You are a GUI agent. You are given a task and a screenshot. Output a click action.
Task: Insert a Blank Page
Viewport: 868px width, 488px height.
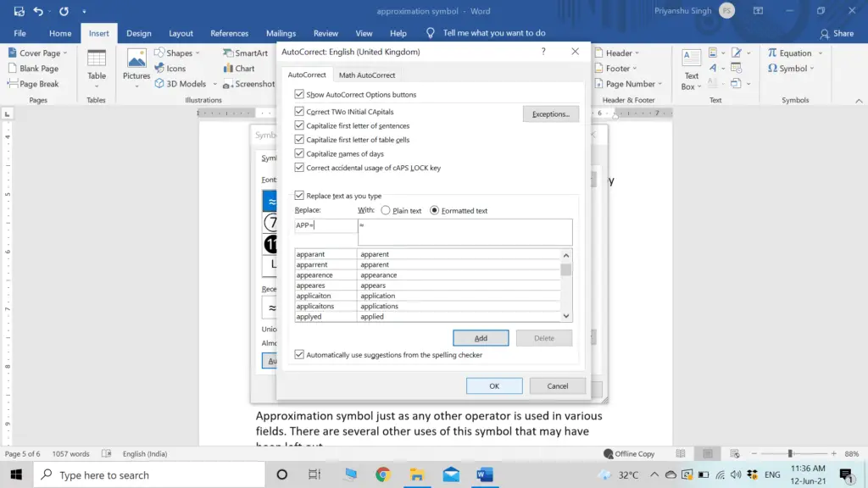pyautogui.click(x=34, y=68)
